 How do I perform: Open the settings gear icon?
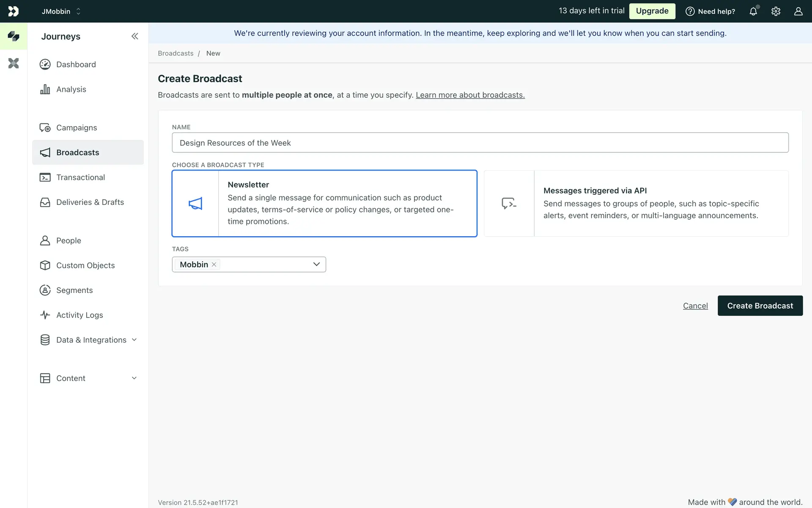click(x=776, y=11)
